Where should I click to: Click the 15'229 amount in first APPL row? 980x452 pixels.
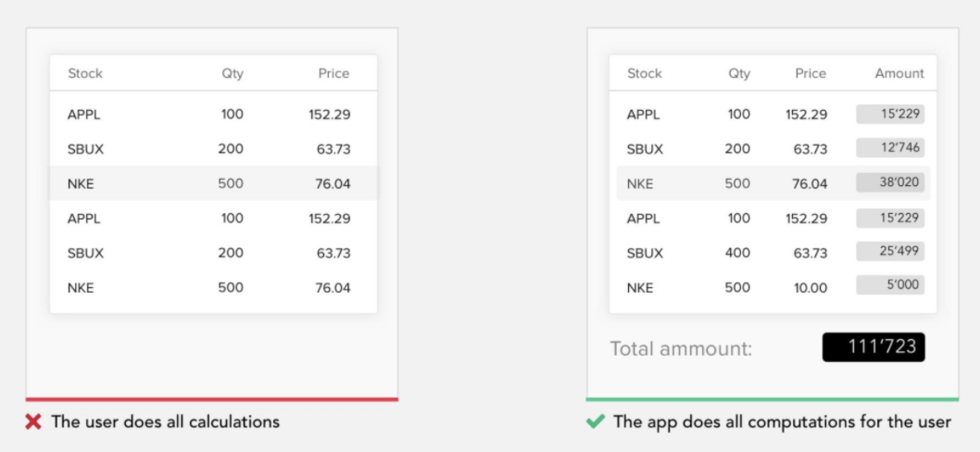890,114
